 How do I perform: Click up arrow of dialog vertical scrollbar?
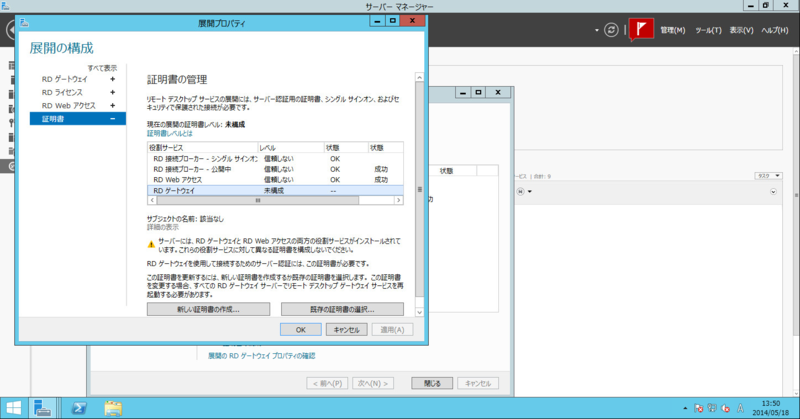pos(419,78)
